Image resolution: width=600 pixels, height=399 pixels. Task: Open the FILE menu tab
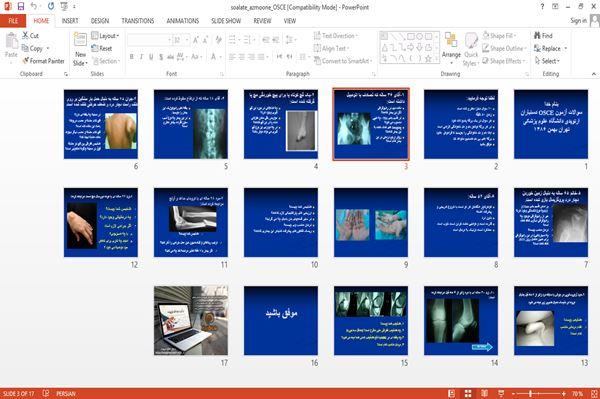coord(13,21)
